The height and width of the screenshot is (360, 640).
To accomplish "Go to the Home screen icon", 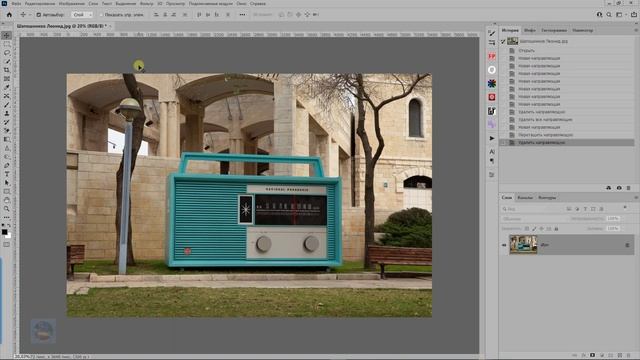I will coord(9,14).
